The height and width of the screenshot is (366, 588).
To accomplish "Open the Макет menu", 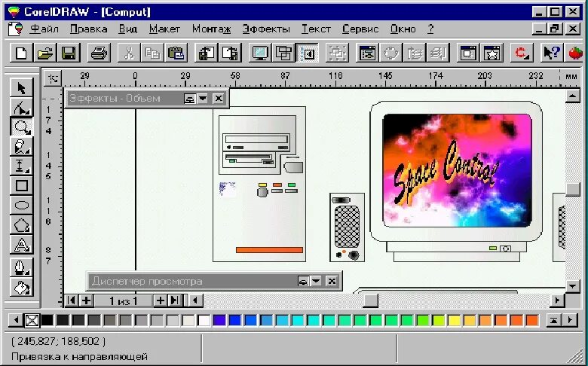I will (164, 29).
